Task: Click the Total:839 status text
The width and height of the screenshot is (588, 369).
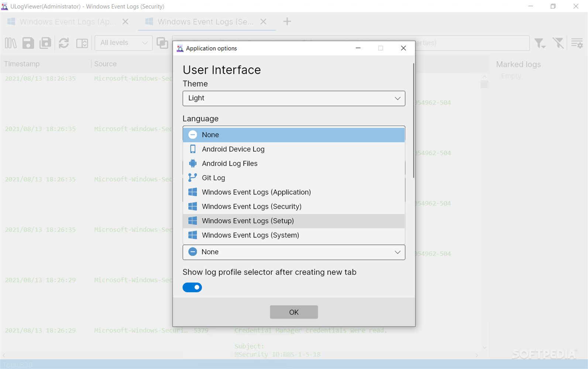Action: click(x=18, y=365)
